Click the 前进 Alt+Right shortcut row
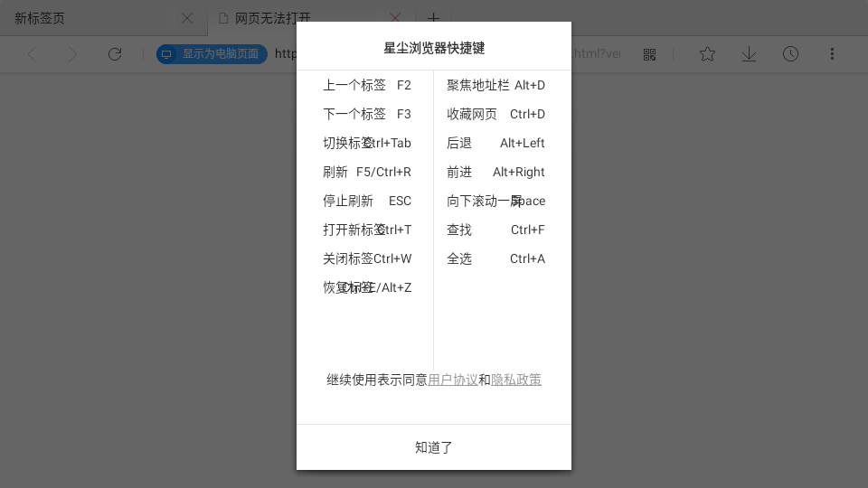 496,172
